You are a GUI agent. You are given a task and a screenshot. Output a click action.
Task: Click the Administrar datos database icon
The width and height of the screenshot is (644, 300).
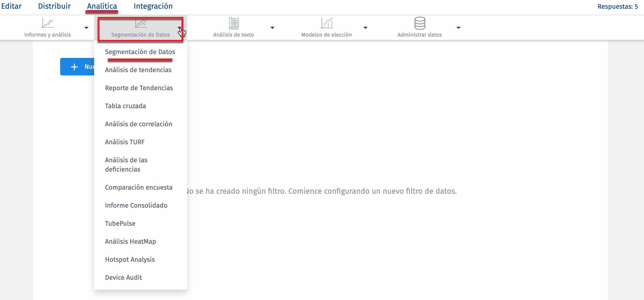pos(420,23)
